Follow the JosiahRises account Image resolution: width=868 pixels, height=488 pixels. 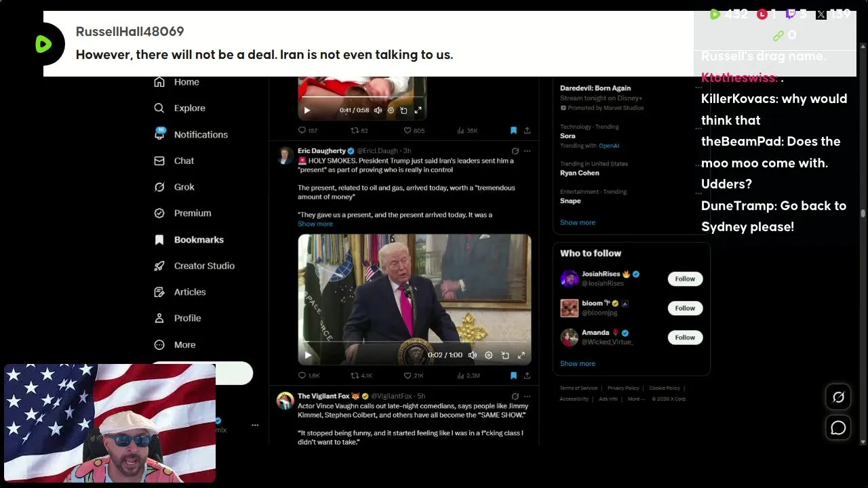685,279
